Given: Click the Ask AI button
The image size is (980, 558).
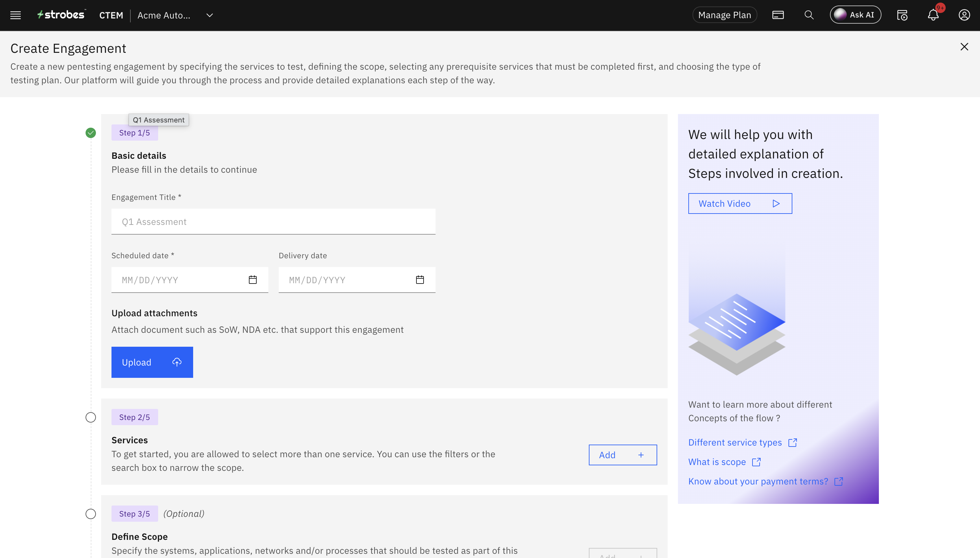Looking at the screenshot, I should [855, 15].
